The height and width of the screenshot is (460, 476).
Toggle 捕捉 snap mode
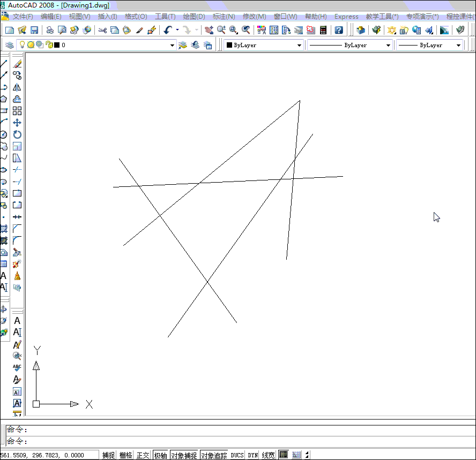(x=108, y=455)
